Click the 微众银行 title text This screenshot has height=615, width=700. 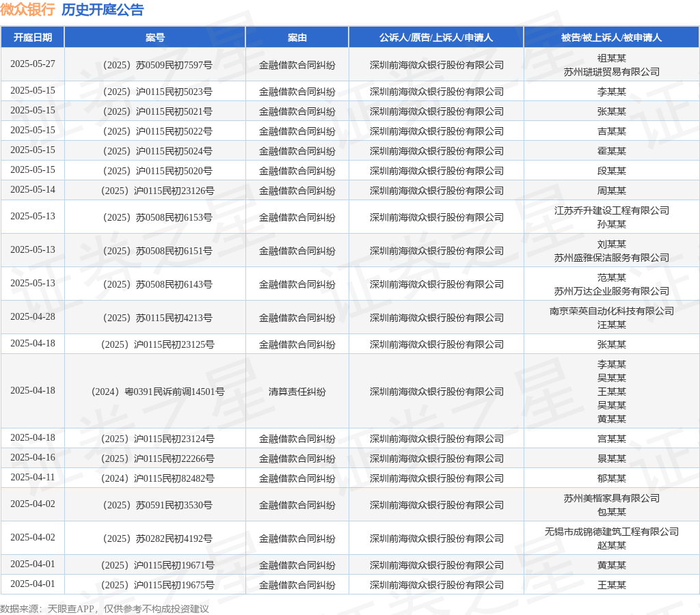(27, 10)
